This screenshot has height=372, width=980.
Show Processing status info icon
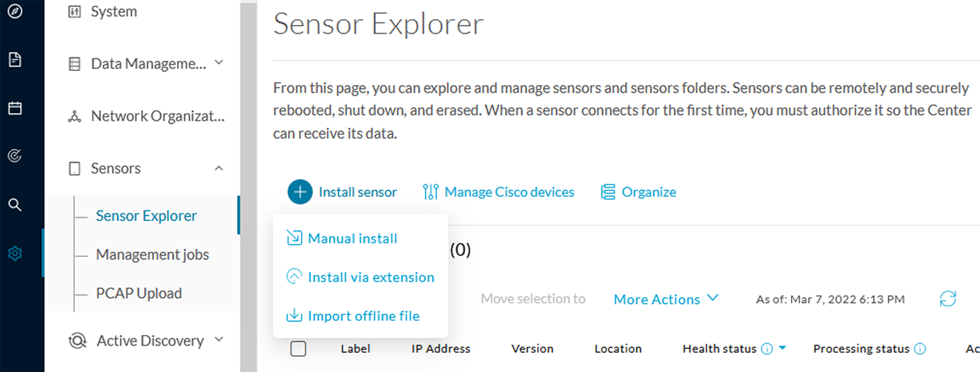(x=920, y=349)
